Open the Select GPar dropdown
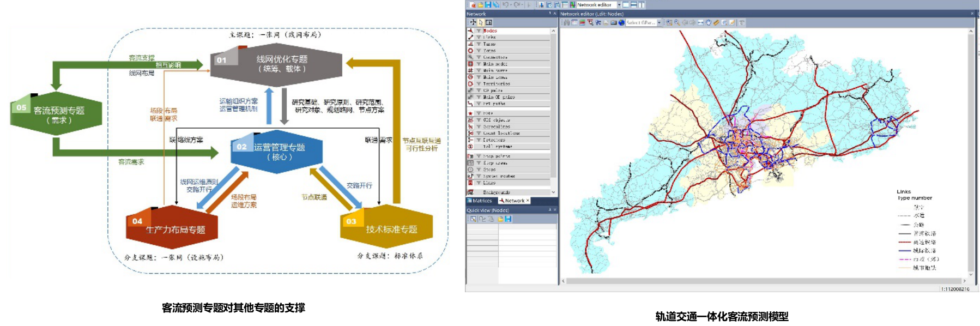980x326 pixels. click(x=659, y=23)
